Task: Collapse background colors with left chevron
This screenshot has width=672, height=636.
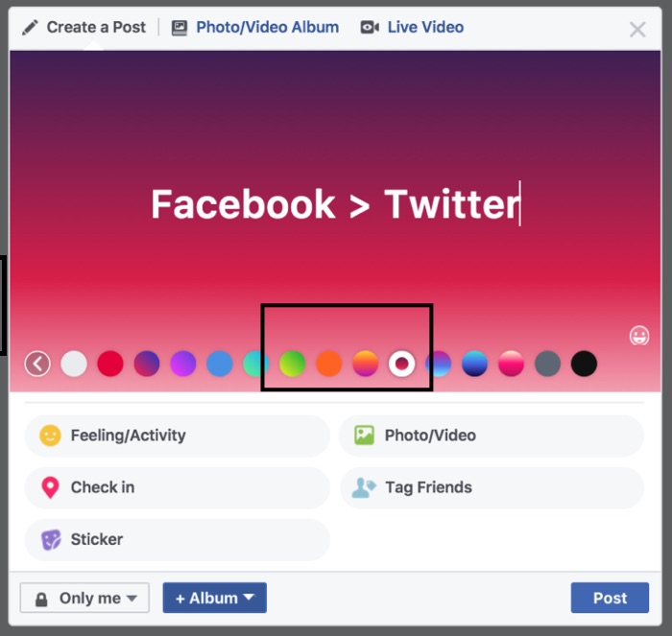Action: point(37,364)
